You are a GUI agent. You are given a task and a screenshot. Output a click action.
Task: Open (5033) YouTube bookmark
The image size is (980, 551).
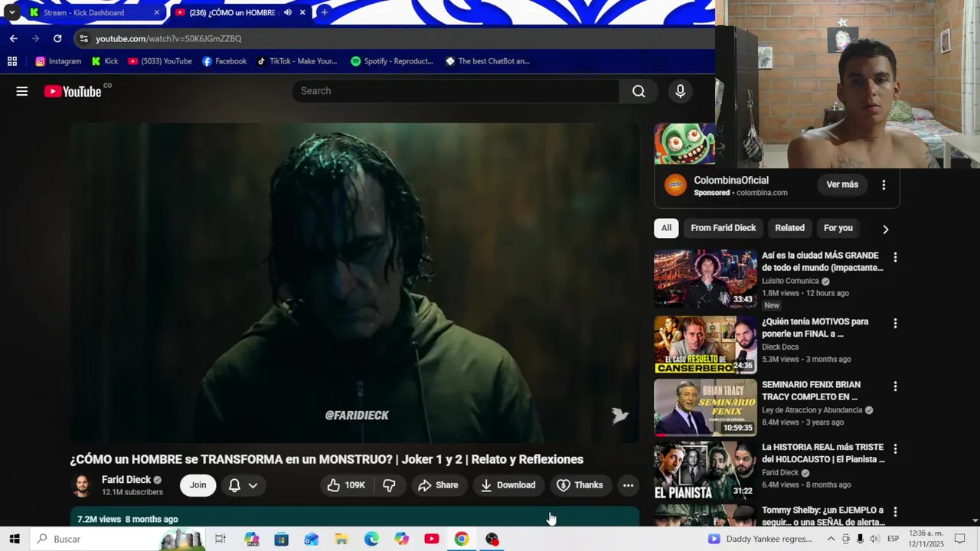coord(160,61)
